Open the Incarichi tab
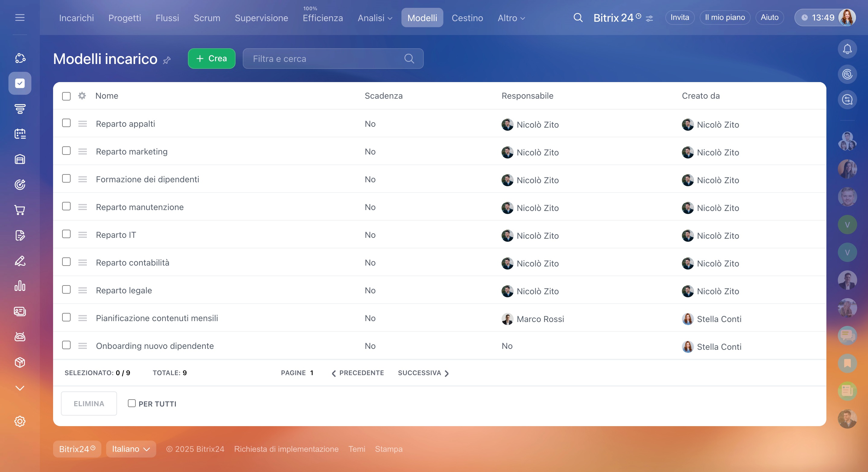This screenshot has width=868, height=472. pyautogui.click(x=77, y=18)
